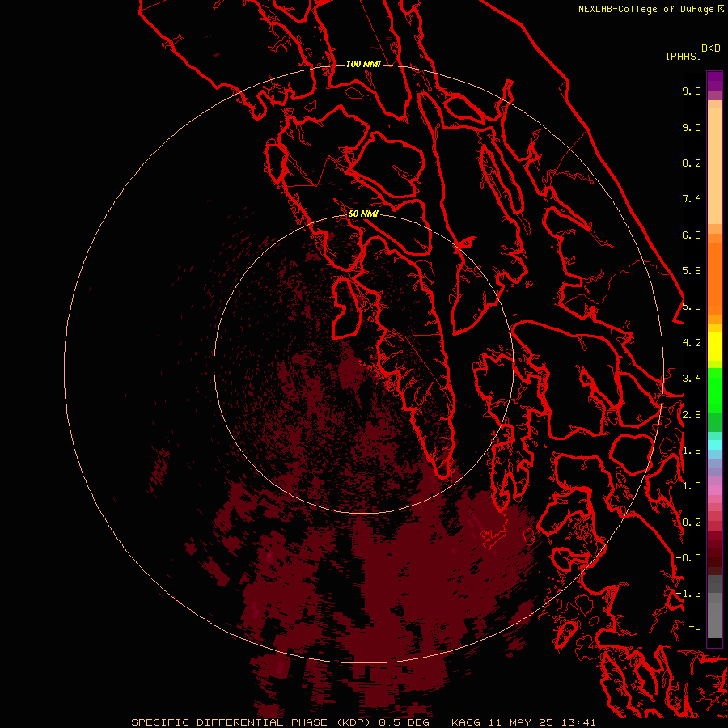This screenshot has width=728, height=728.
Task: Click the 50 NMI range ring label
Action: [363, 214]
